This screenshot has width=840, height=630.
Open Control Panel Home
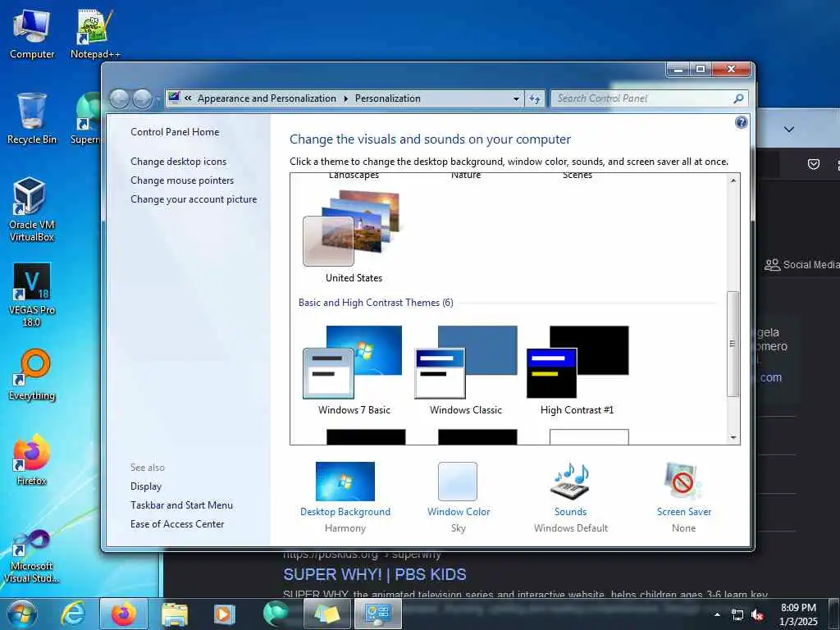coord(175,132)
